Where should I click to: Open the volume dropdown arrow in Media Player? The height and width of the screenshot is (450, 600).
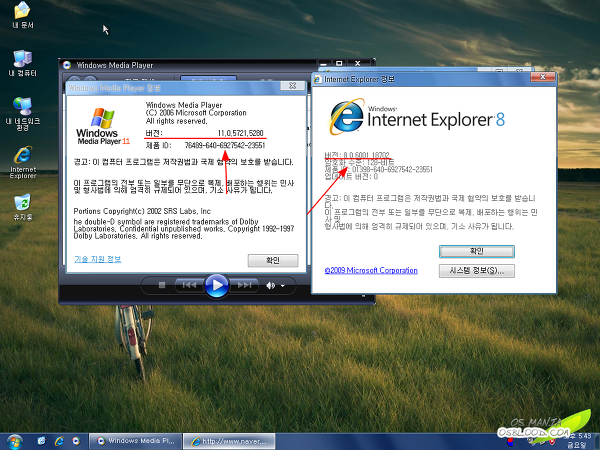coord(283,286)
